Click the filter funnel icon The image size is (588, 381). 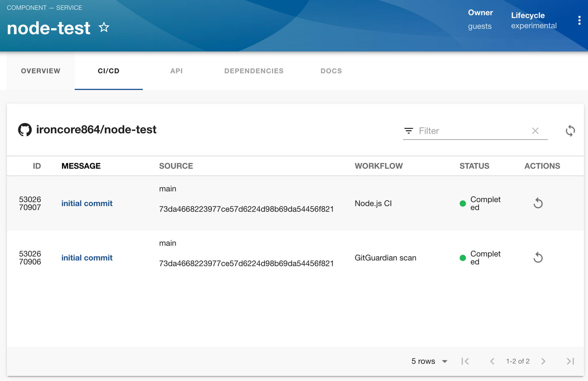[x=409, y=131]
